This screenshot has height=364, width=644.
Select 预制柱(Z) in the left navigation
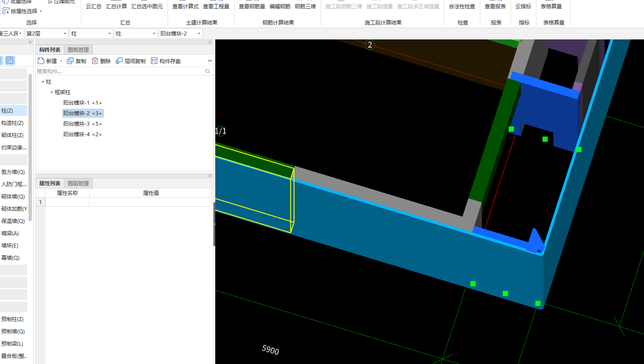[14, 319]
